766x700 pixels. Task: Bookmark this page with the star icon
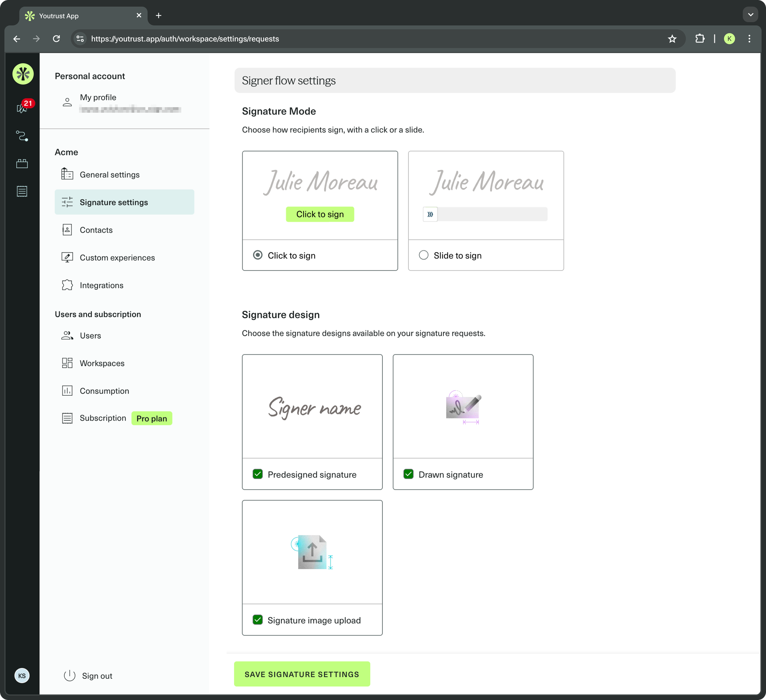[x=672, y=39]
